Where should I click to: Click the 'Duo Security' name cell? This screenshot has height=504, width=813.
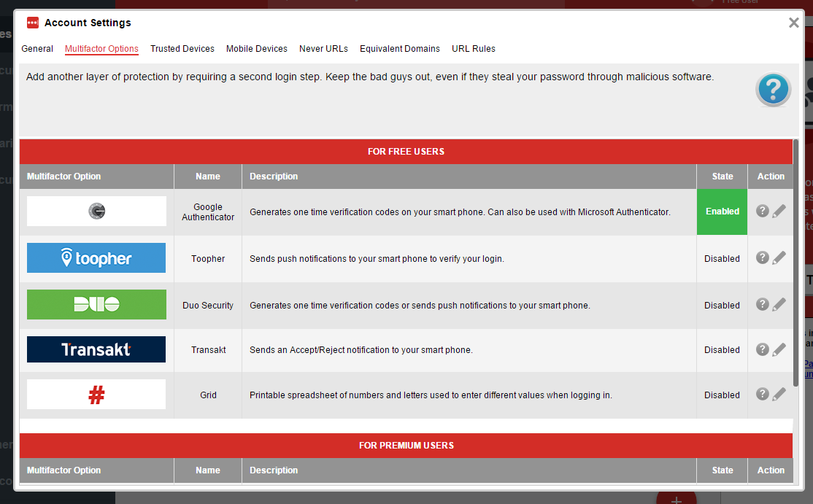tap(208, 305)
